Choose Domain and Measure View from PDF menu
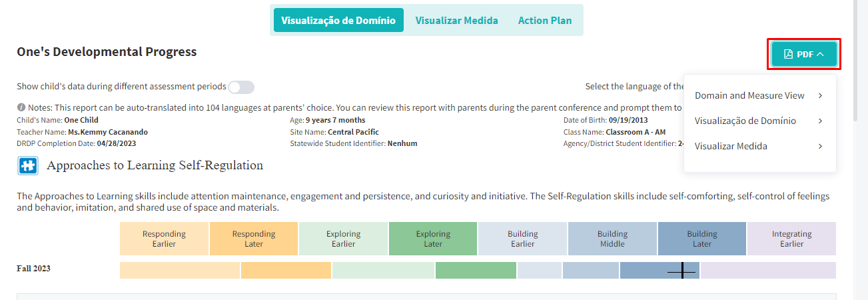This screenshot has width=868, height=300. pos(749,95)
